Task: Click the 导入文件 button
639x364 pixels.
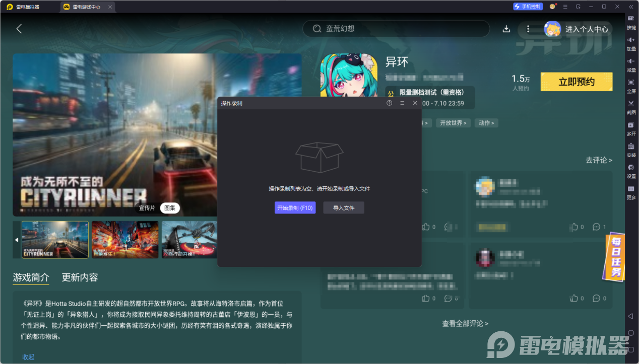Action: click(344, 208)
